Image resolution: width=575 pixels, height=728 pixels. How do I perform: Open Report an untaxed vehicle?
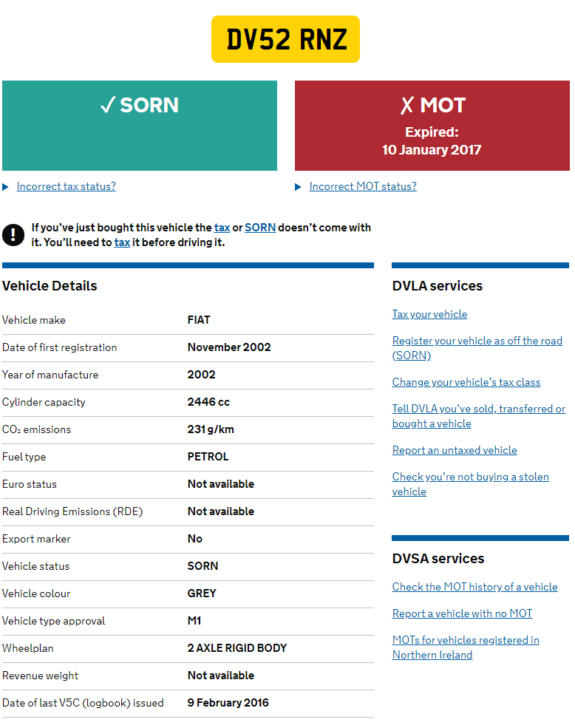tap(455, 450)
